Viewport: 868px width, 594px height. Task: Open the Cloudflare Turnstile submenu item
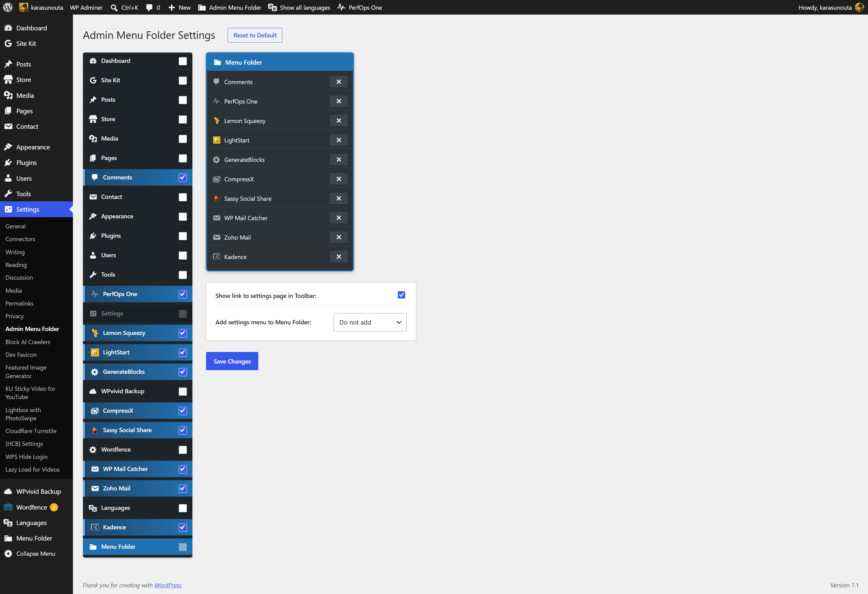(31, 431)
